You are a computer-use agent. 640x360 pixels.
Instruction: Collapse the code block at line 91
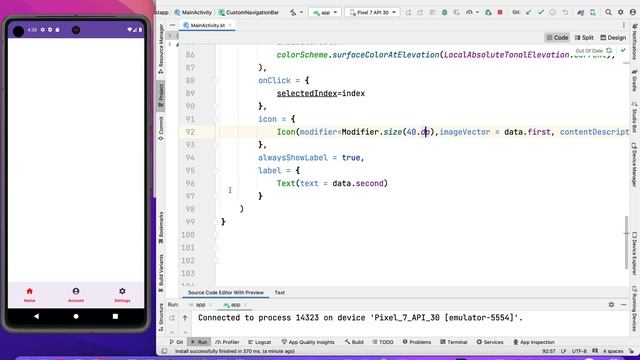216,119
